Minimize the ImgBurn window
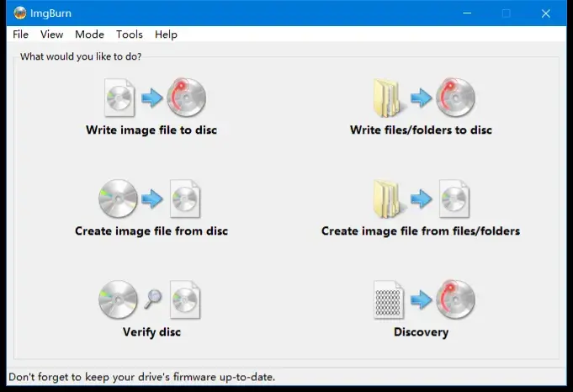Screen dimensions: 573x392 coord(467,13)
